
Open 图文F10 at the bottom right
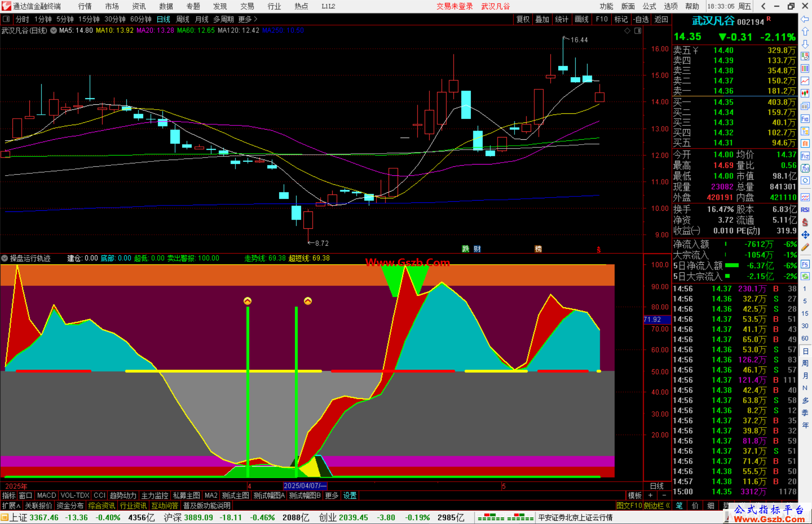[x=629, y=506]
